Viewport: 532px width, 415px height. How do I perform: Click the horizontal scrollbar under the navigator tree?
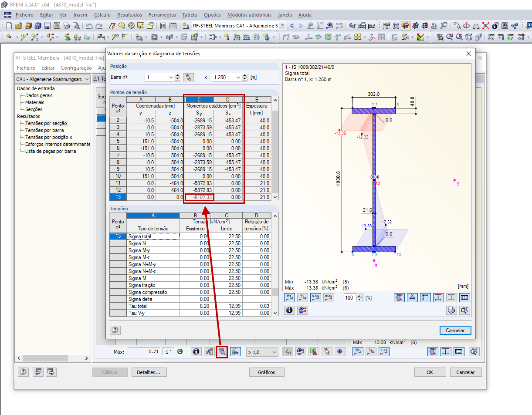53,358
